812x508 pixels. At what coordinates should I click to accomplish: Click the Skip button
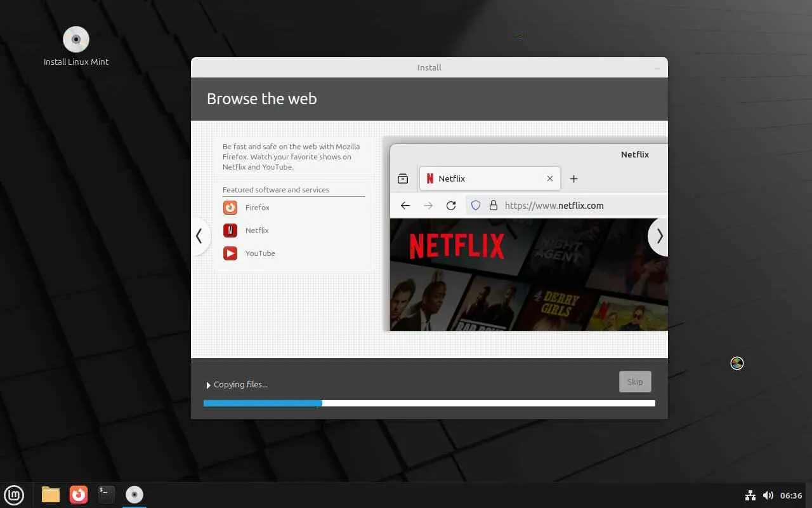tap(635, 382)
